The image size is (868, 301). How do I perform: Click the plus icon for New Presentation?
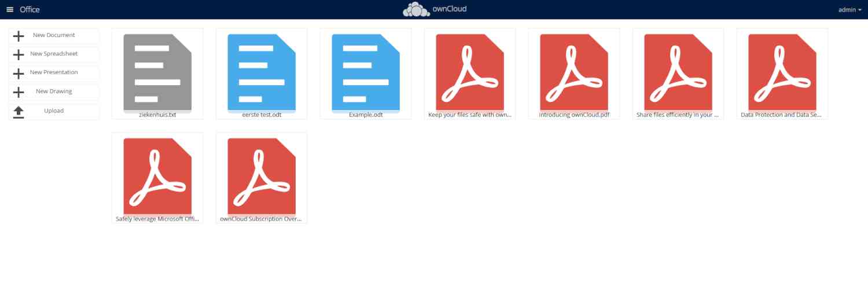[19, 73]
